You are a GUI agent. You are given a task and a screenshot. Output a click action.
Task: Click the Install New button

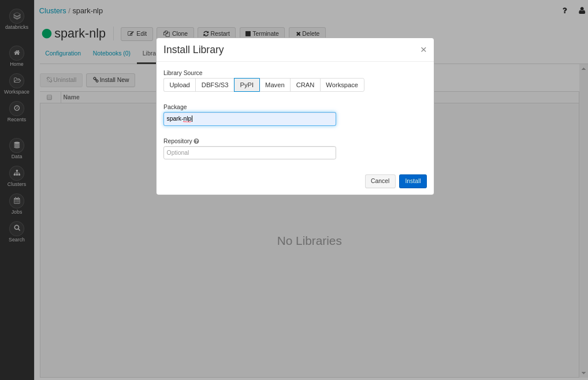(111, 80)
